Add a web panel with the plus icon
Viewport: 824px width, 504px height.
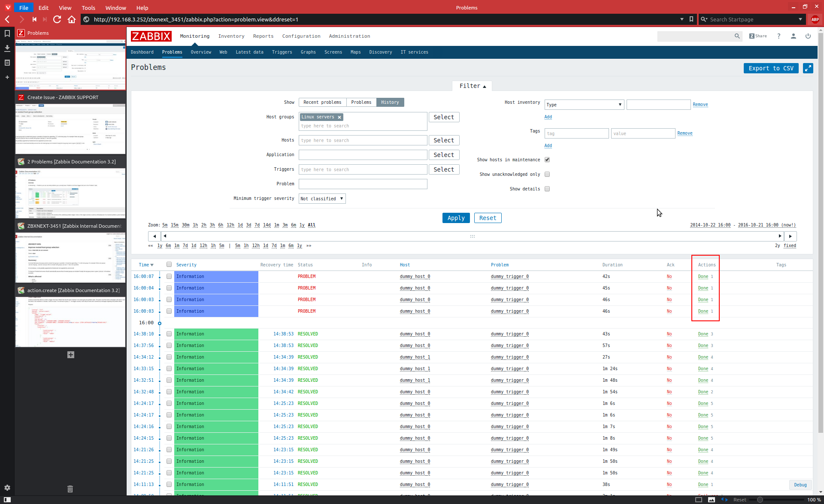point(7,77)
